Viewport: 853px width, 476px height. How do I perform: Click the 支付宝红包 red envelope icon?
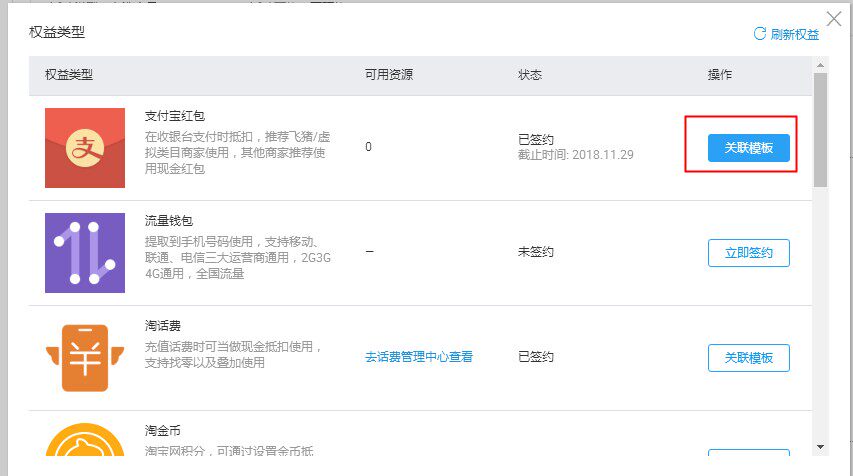(85, 148)
